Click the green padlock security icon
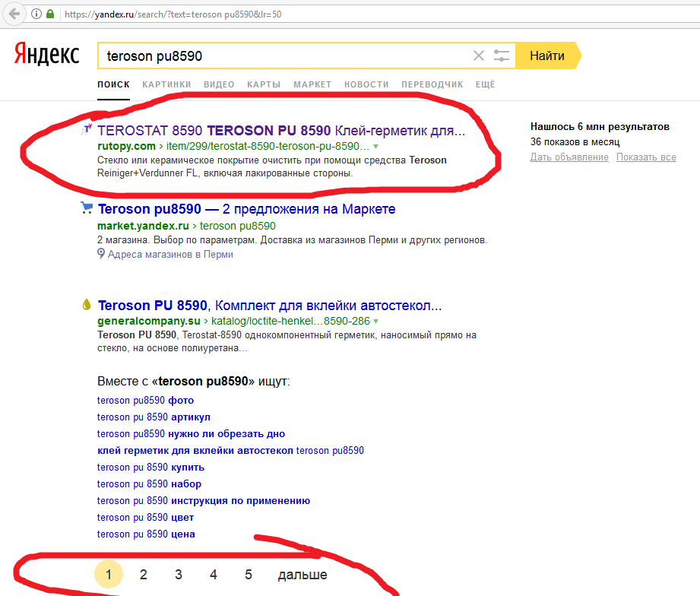The image size is (700, 596). click(x=50, y=14)
